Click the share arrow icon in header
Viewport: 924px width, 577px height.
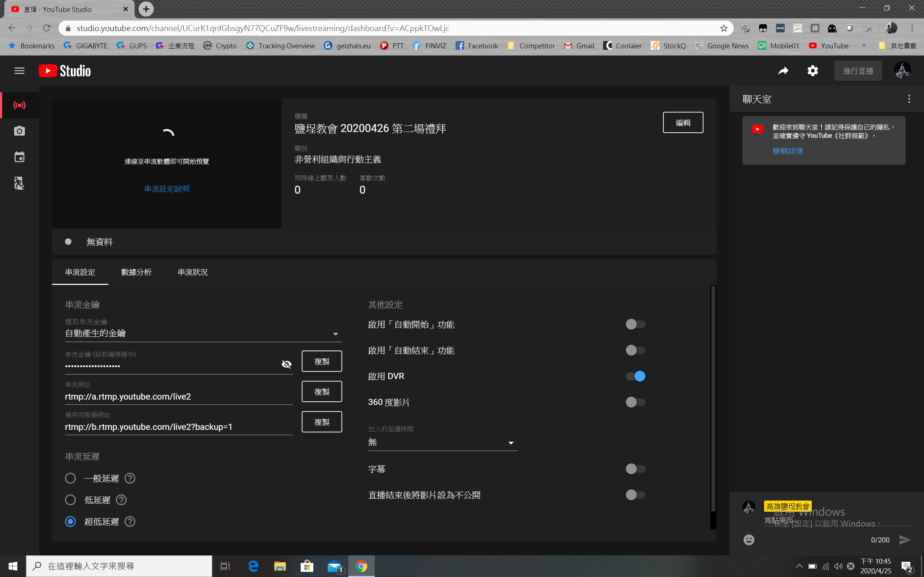pyautogui.click(x=783, y=71)
